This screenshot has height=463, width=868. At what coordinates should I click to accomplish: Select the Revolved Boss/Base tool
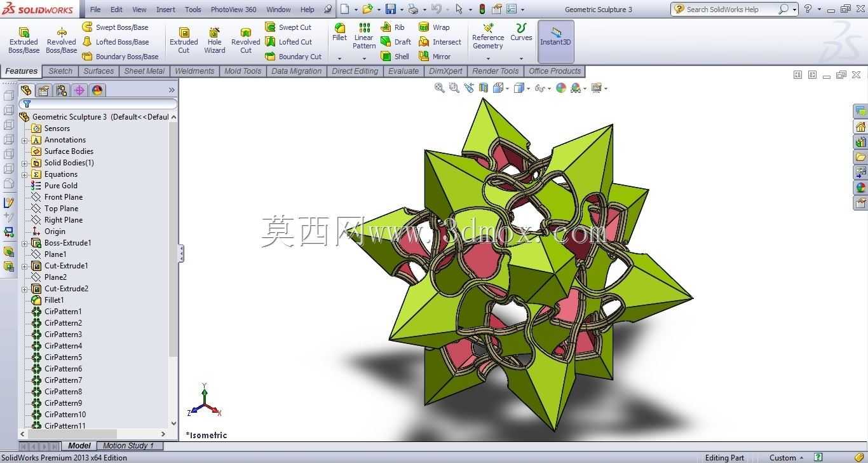click(62, 40)
